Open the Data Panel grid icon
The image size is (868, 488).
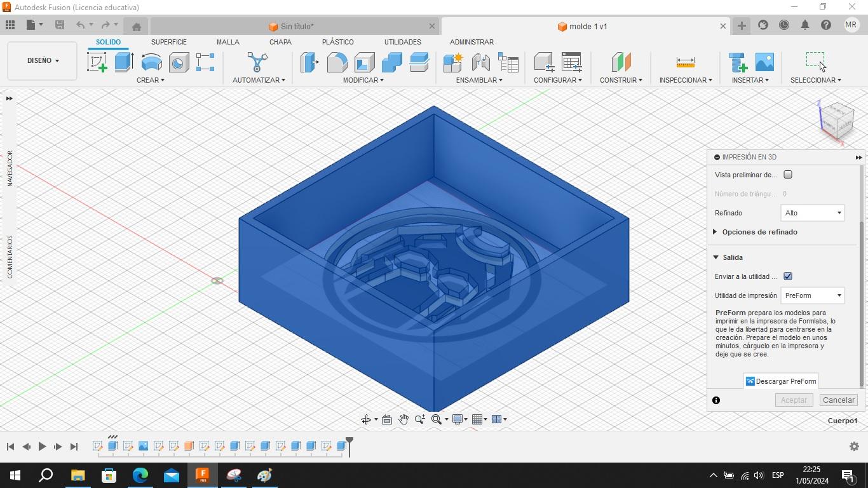[x=10, y=25]
